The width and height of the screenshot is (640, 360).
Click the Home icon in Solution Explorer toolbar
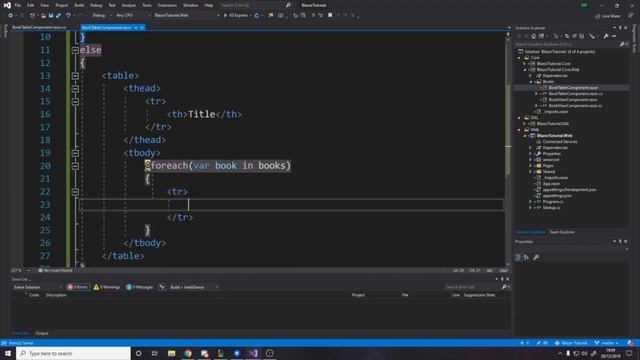[x=533, y=36]
